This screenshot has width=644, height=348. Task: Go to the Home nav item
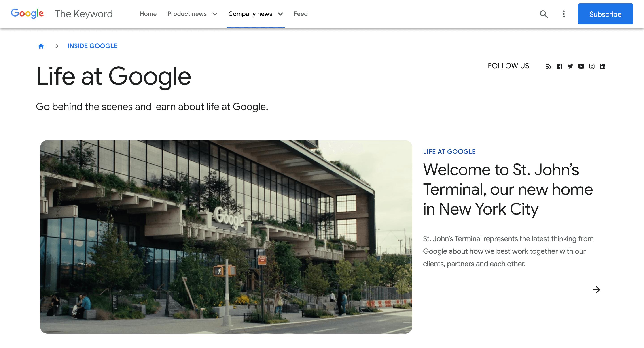148,14
